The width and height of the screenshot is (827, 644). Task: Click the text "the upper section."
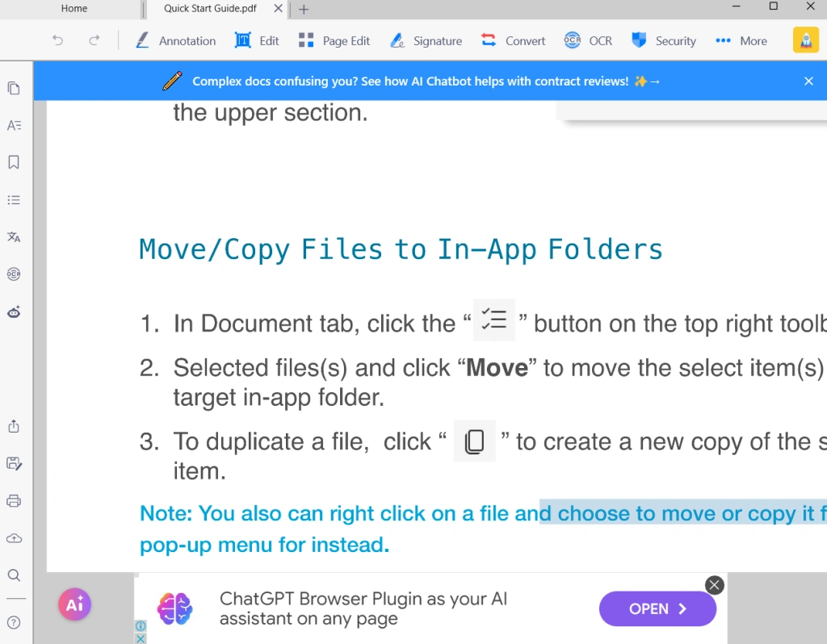pos(271,112)
